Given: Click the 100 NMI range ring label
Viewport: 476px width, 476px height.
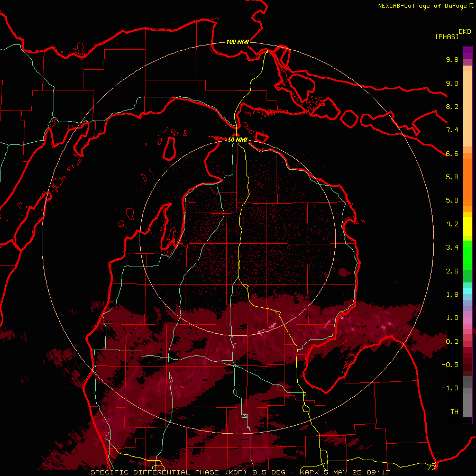Looking at the screenshot, I should 237,42.
